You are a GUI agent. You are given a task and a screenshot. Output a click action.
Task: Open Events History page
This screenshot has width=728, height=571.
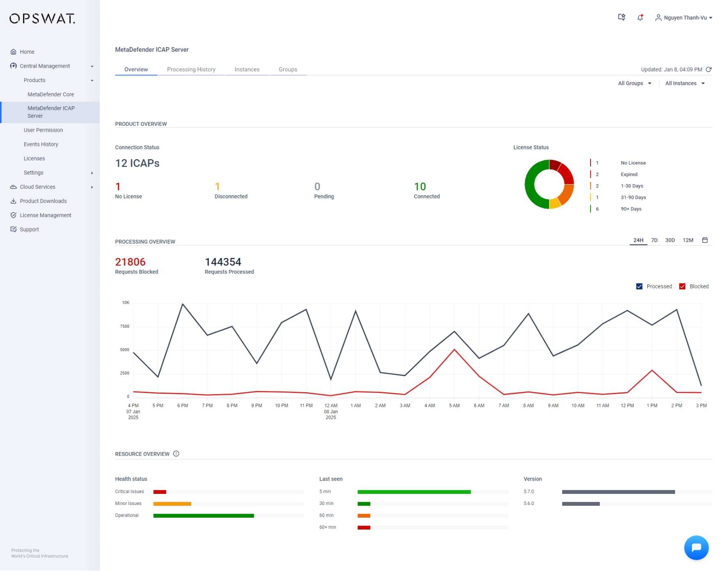[41, 144]
